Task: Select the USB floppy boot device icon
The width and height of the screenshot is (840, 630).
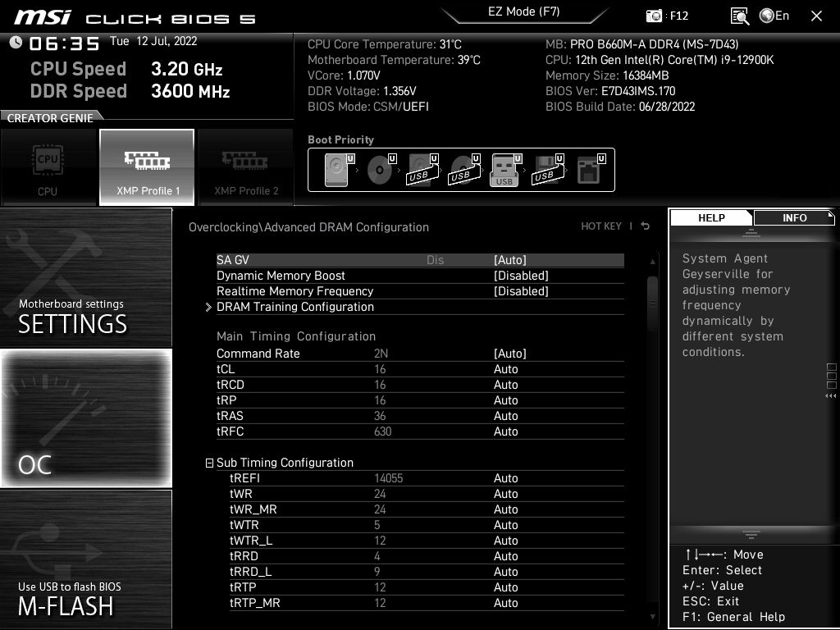Action: click(548, 170)
